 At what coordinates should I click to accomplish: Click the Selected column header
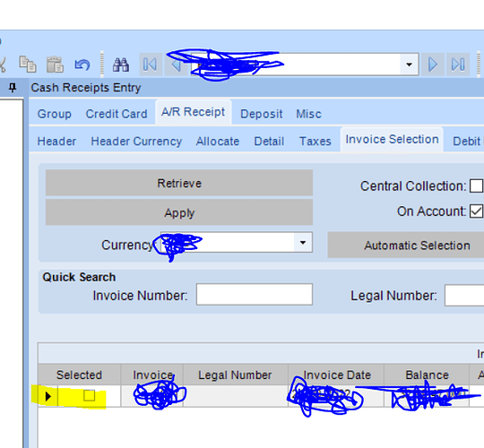[79, 375]
